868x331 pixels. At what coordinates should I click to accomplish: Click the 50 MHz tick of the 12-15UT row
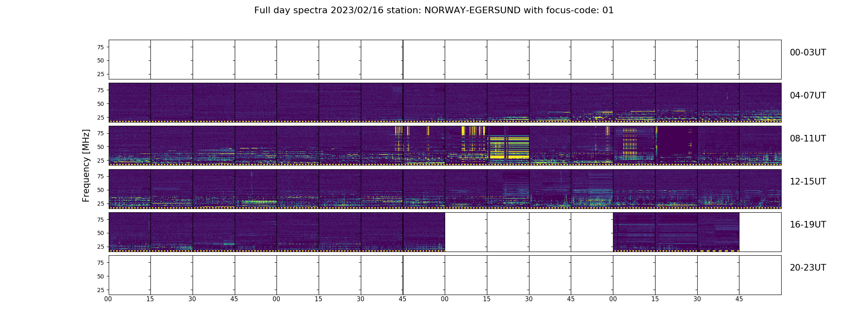tap(100, 190)
